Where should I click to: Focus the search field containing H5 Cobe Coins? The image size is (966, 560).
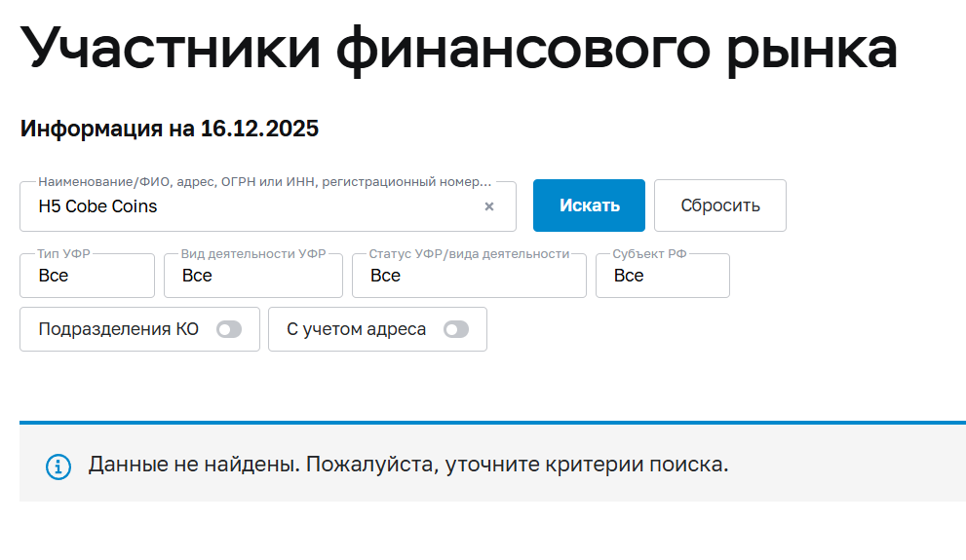click(253, 206)
